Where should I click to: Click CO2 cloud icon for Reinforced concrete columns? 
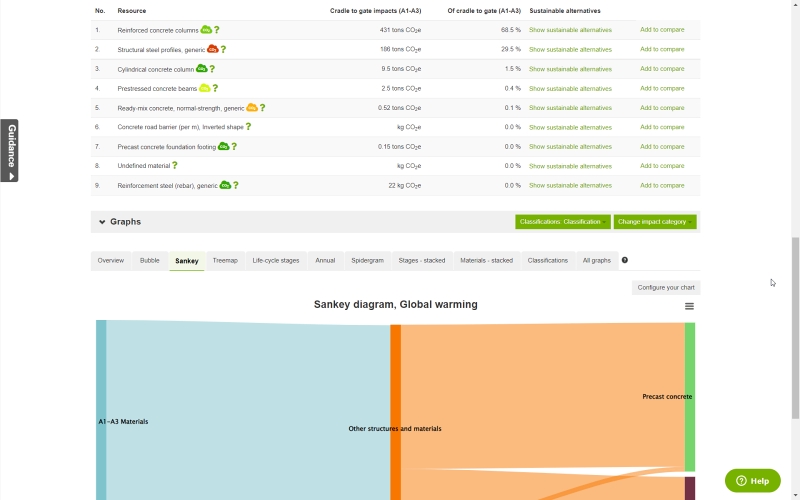[206, 30]
